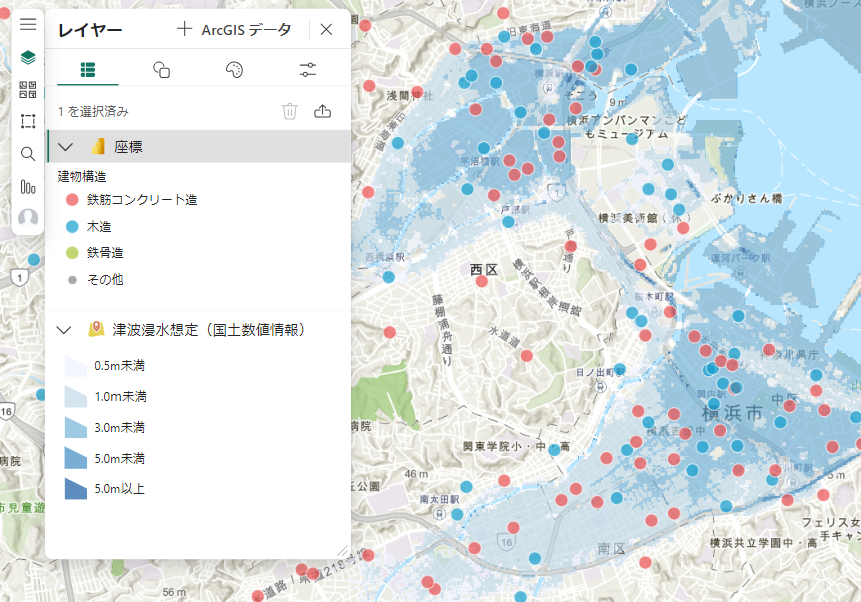Select the highlighted 座標 layer row
This screenshot has height=602, width=861.
(200, 148)
